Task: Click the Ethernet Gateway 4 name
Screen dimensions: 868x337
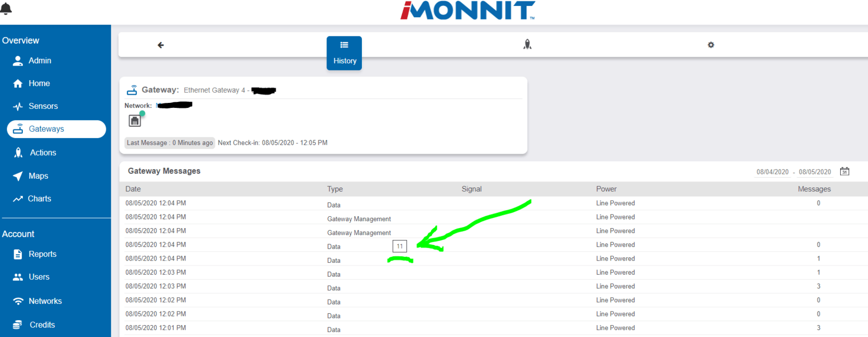Action: point(214,90)
